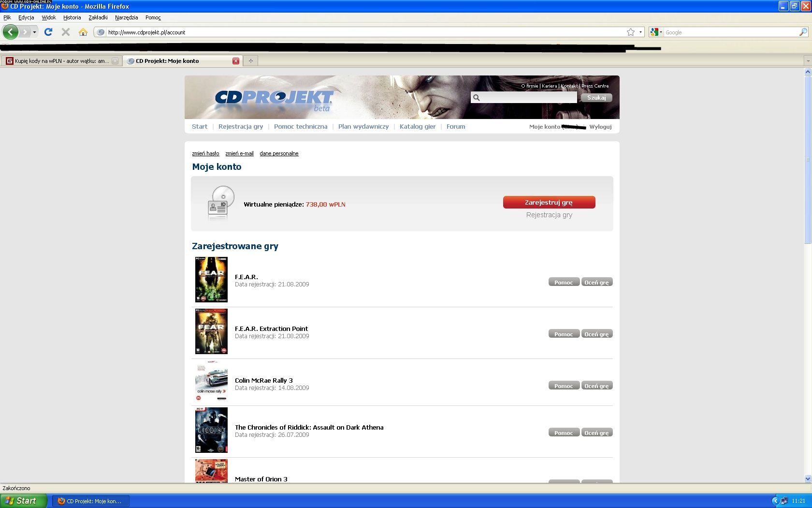Screen dimensions: 812x508
Task: Click the scroll down arrow of the page scrollbar
Action: (808, 478)
